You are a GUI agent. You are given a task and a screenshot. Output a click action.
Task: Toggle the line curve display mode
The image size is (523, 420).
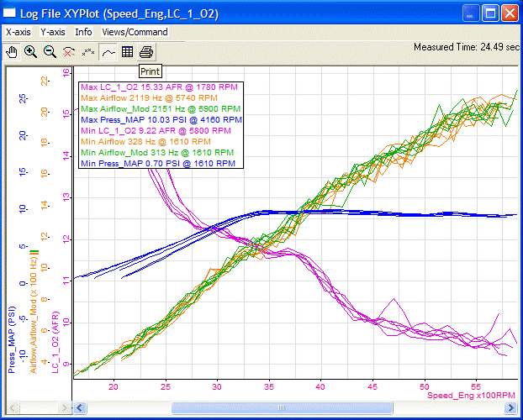pos(108,52)
